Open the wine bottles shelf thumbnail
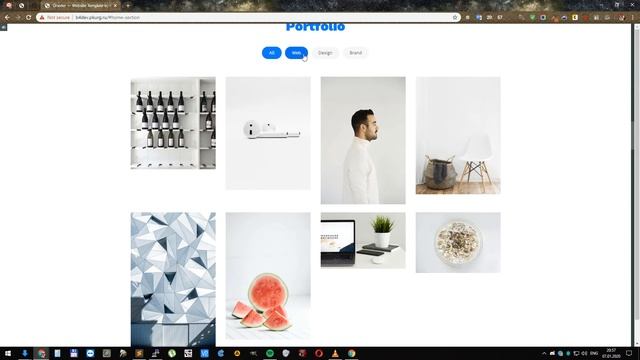Viewport: 640px width, 360px height. (x=173, y=123)
